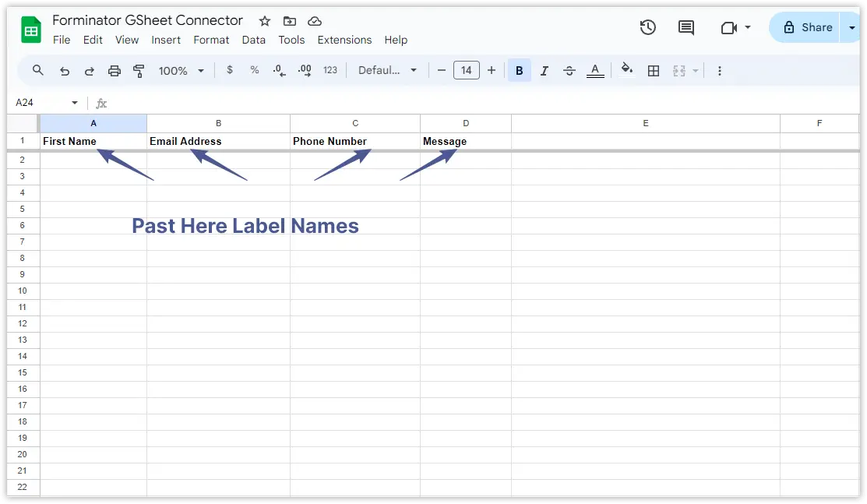Open the fill color picker
The width and height of the screenshot is (867, 504).
click(x=627, y=71)
